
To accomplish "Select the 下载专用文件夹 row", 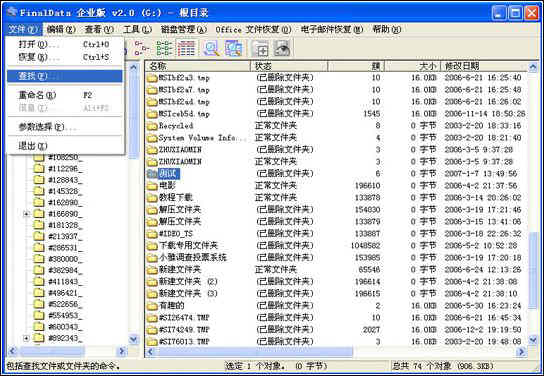I will [336, 246].
